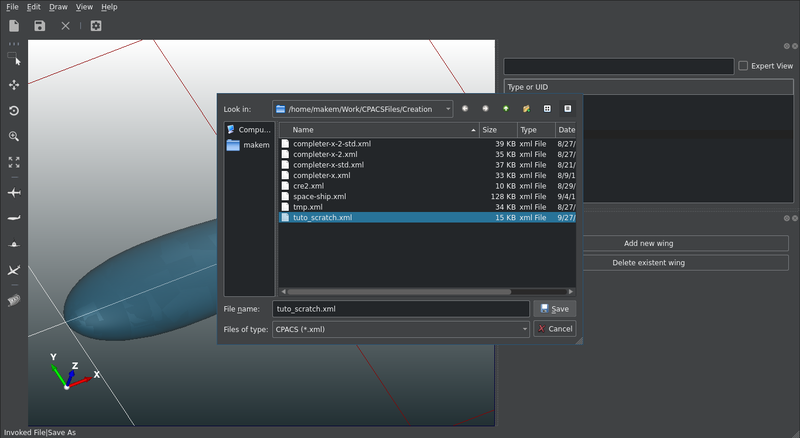Open the View menu
Viewport: 800px width, 438px height.
pos(85,7)
